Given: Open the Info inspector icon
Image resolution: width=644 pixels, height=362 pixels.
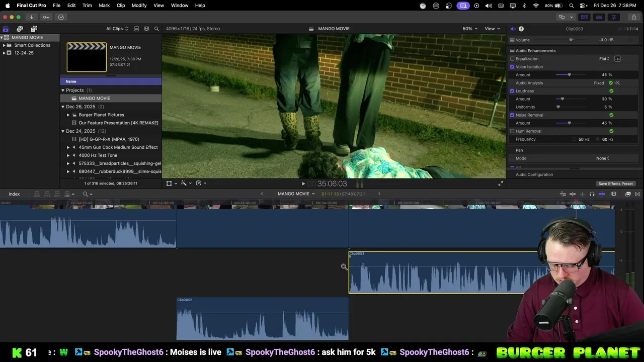Looking at the screenshot, I should tap(521, 29).
